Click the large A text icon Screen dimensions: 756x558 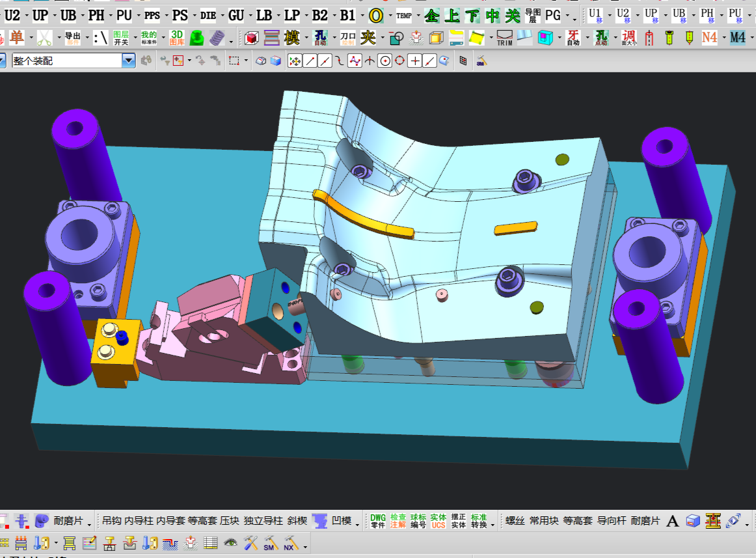[x=673, y=522]
